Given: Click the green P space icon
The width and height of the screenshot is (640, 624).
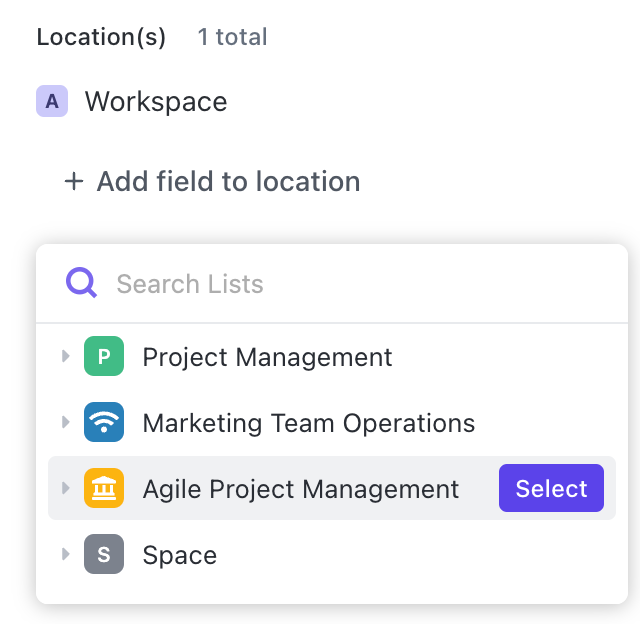Looking at the screenshot, I should (104, 357).
